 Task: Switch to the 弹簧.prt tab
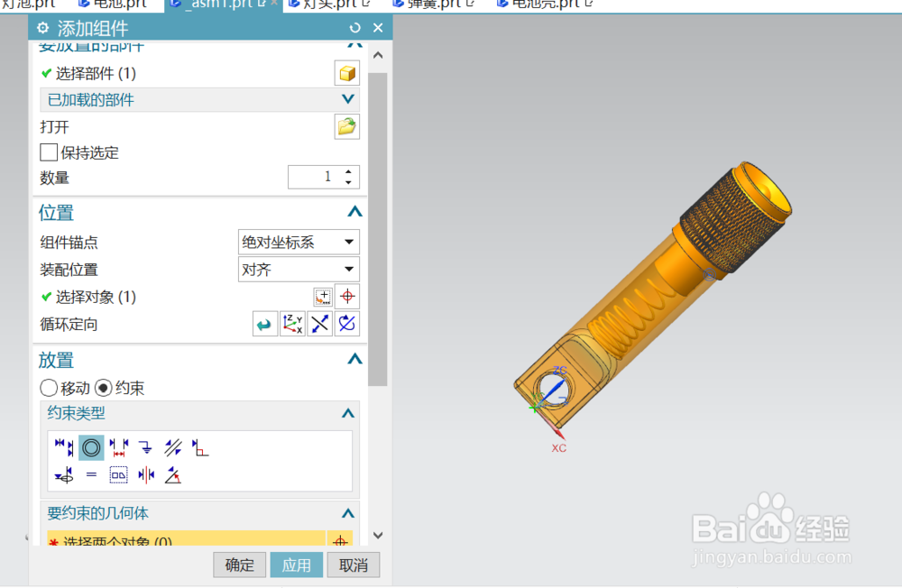(434, 5)
